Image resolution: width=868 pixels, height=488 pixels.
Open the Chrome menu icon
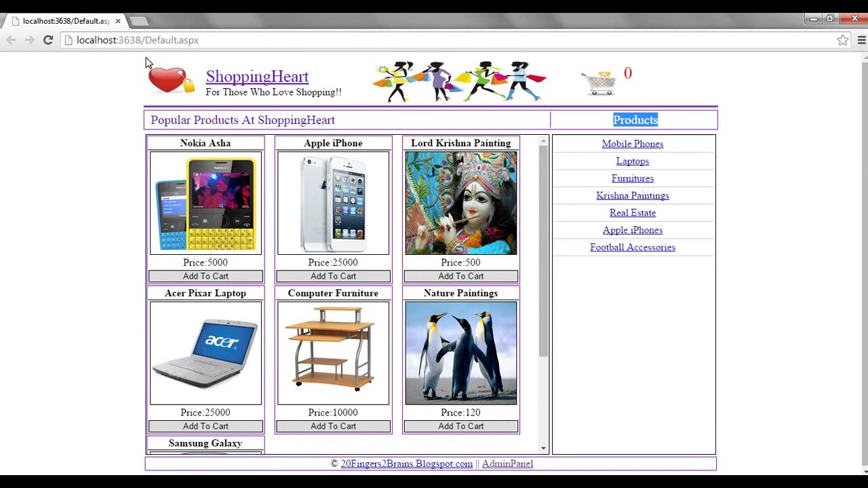[x=861, y=40]
